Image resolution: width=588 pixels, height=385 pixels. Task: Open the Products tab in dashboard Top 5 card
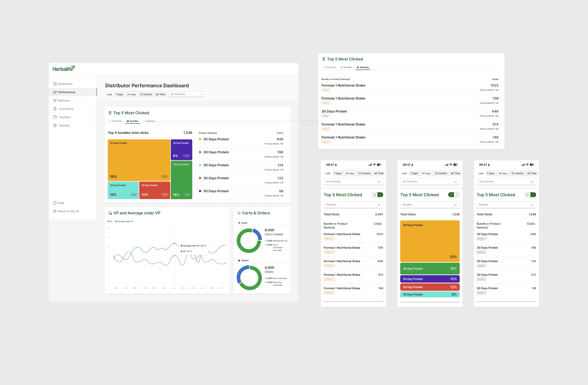116,121
